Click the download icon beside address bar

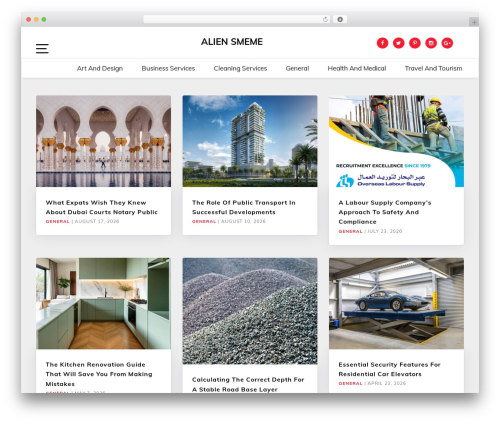coord(340,20)
